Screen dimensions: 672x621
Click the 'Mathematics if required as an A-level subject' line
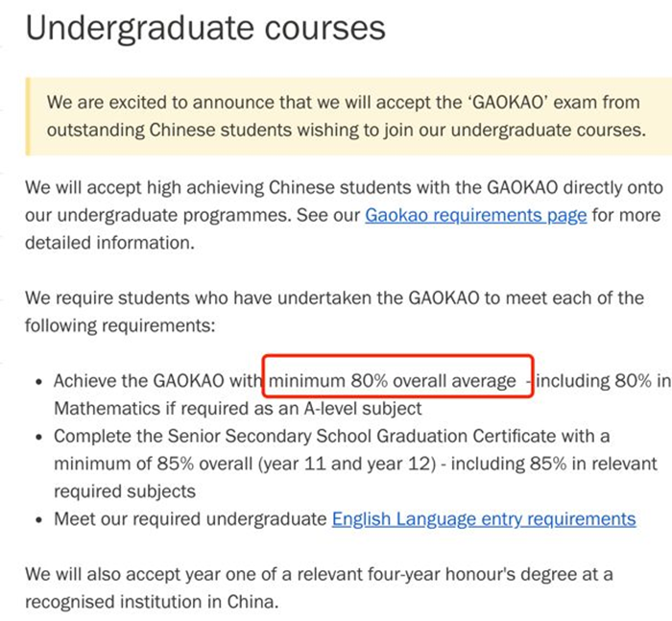click(x=238, y=409)
